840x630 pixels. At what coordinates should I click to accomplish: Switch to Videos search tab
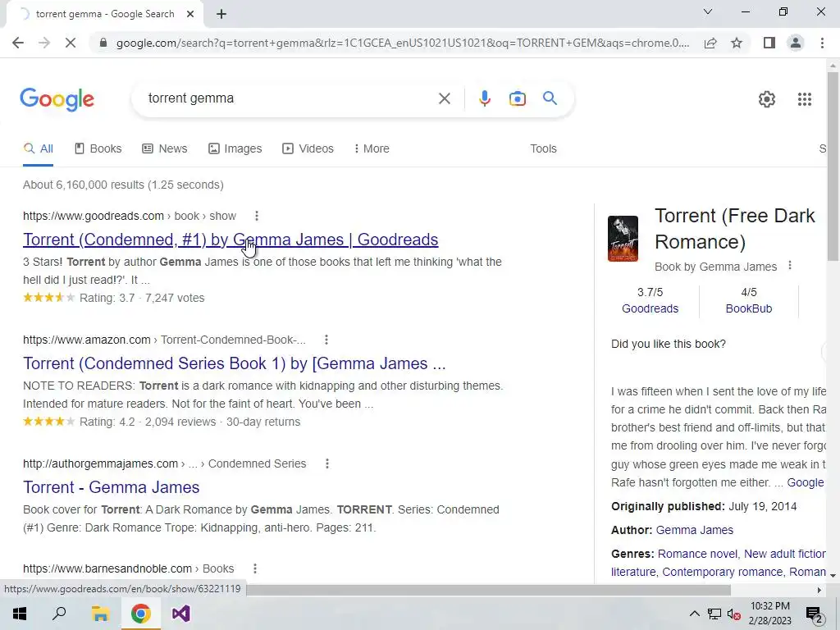click(308, 149)
